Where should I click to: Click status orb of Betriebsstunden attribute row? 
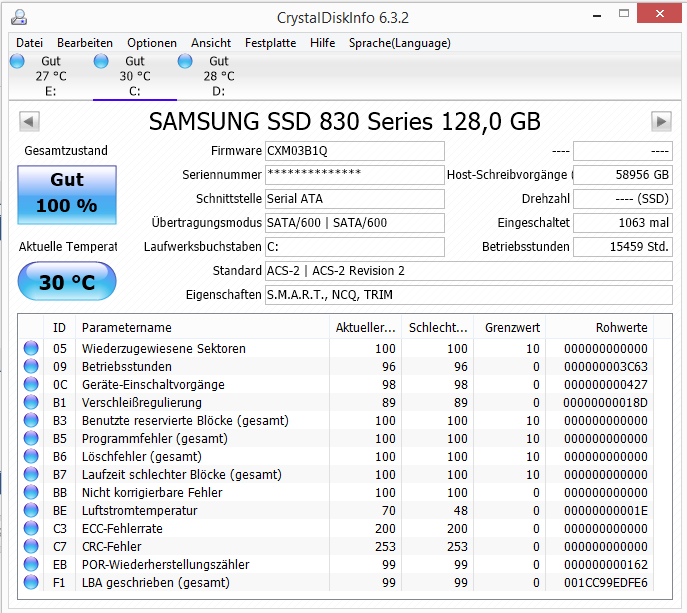tap(31, 366)
